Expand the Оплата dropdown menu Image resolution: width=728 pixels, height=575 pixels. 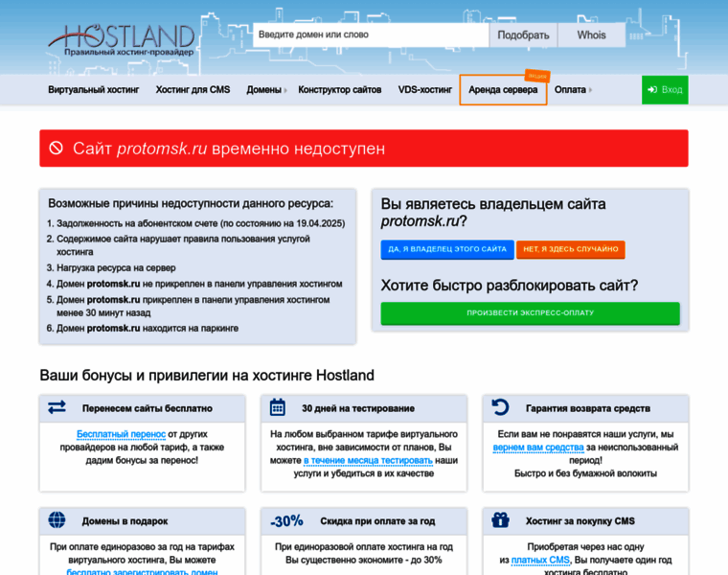[573, 90]
